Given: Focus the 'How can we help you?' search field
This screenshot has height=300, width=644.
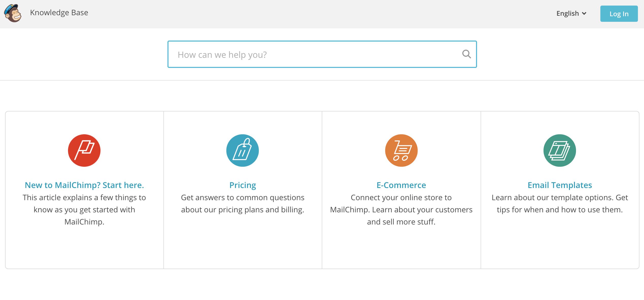Looking at the screenshot, I should (322, 54).
